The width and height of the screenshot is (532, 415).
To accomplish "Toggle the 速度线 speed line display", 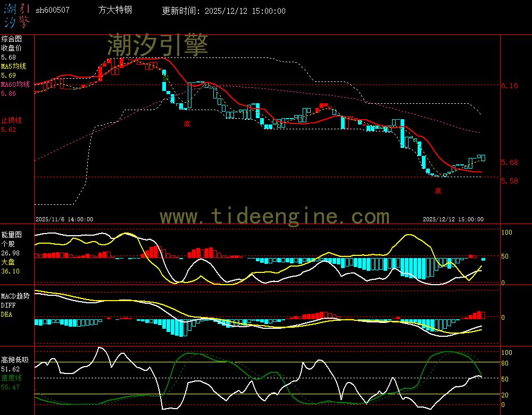I will [x=11, y=379].
